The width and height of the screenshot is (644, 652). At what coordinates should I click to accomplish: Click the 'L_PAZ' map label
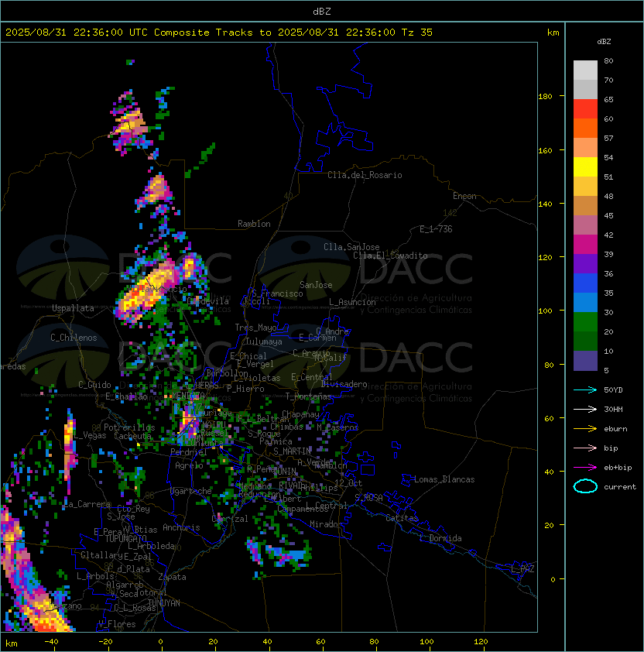[522, 569]
